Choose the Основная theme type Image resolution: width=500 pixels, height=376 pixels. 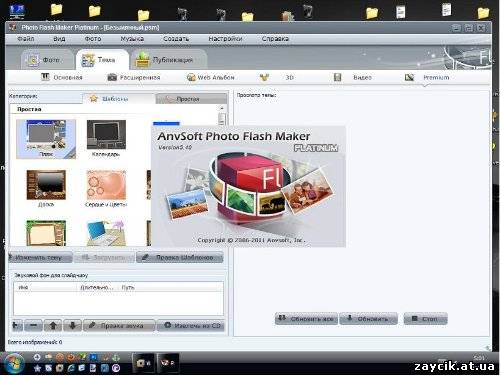[x=62, y=77]
